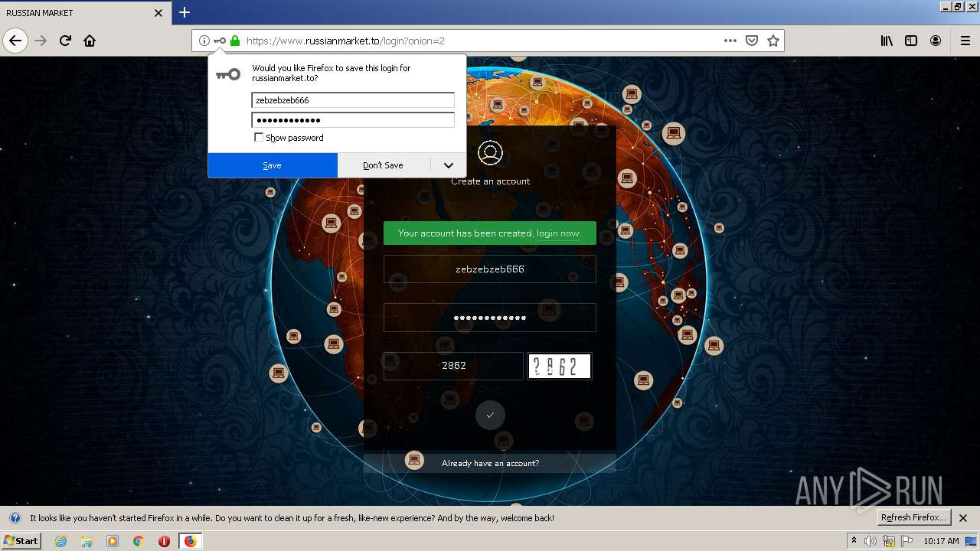This screenshot has height=551, width=980.
Task: Follow the 'login now' link
Action: pos(558,233)
